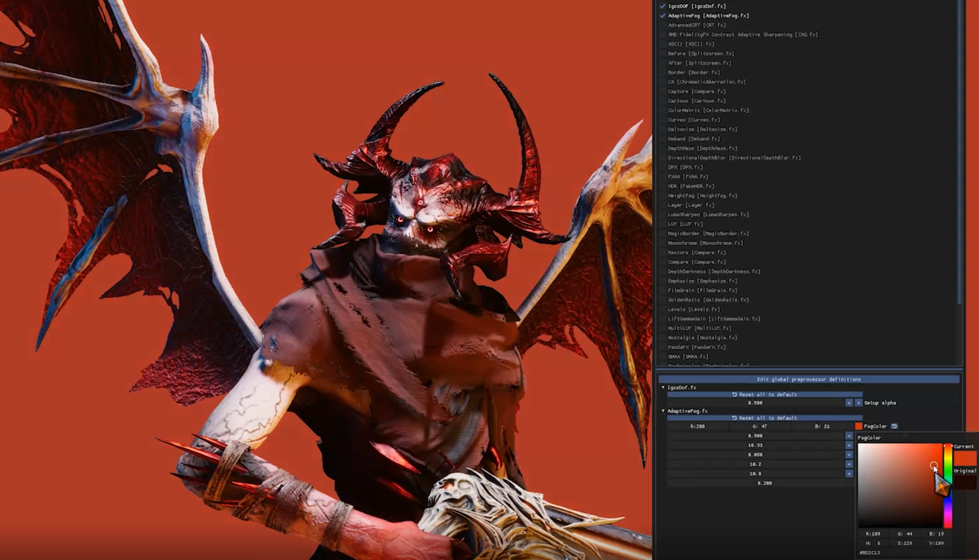The image size is (979, 560).
Task: Click the arrow button on the 10.2 row
Action: tap(849, 464)
